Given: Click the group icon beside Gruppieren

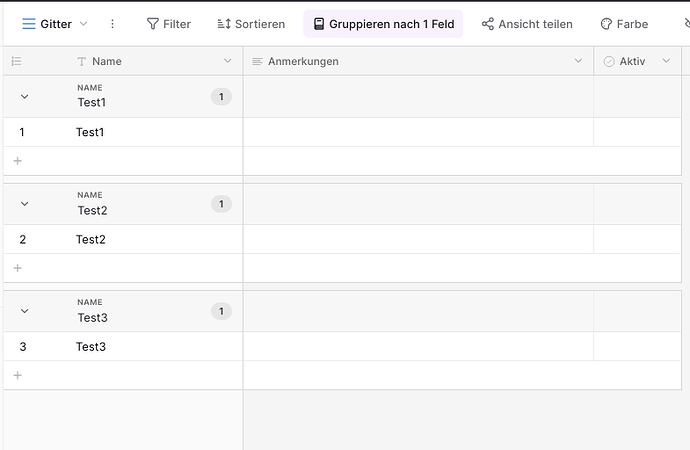Looking at the screenshot, I should click(319, 24).
